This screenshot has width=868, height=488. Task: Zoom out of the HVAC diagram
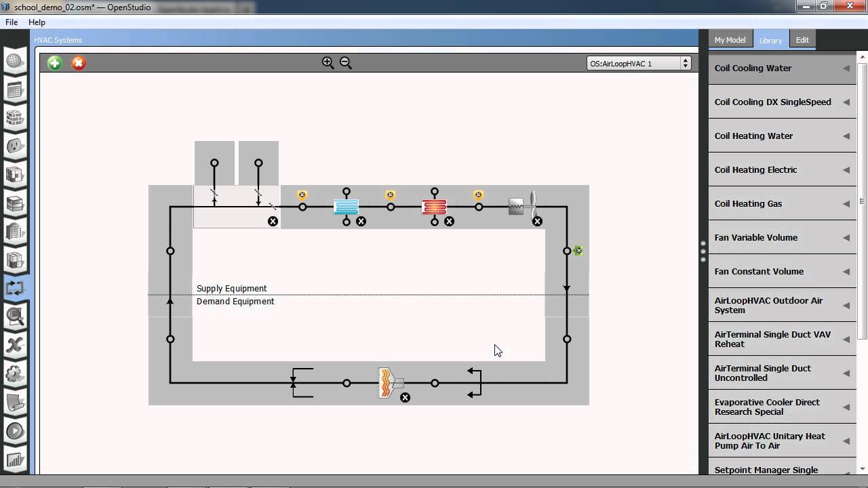(346, 63)
